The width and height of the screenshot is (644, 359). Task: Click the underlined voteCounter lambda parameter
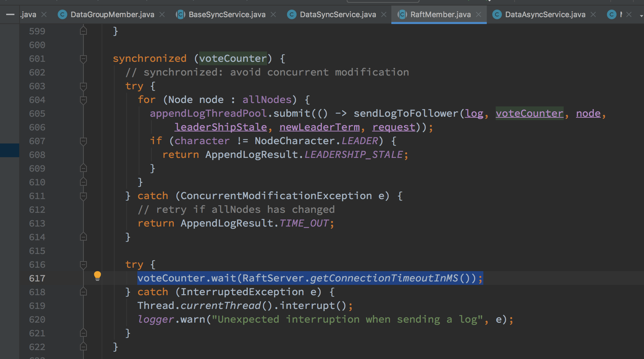pos(529,113)
